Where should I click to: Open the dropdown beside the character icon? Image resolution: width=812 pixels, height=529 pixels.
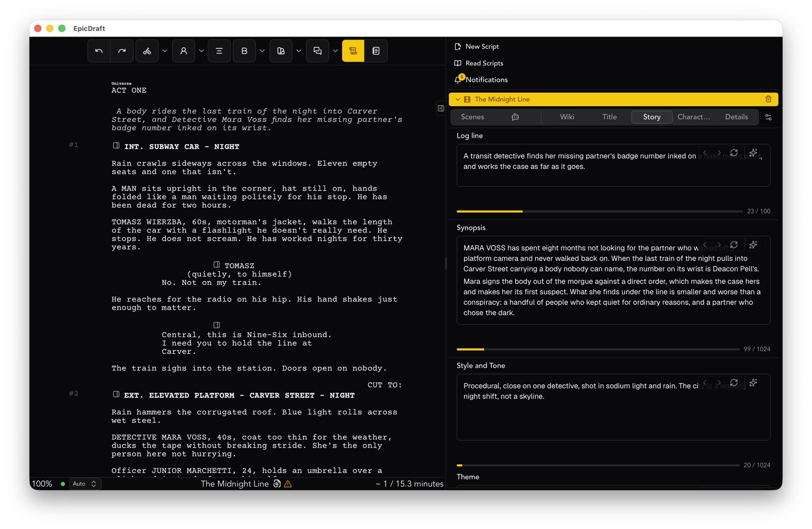coord(201,51)
